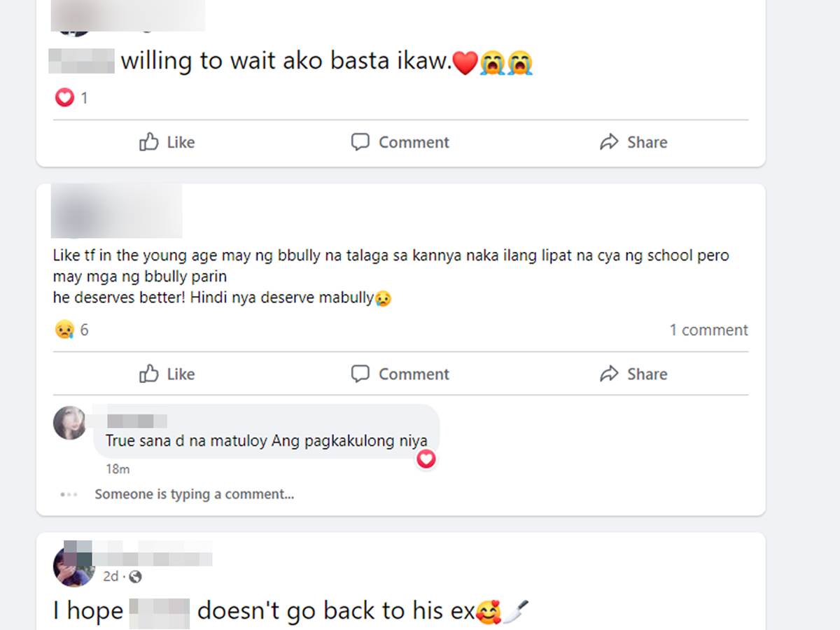The width and height of the screenshot is (840, 630).
Task: Open heart reaction count on top post
Action: coord(71,98)
